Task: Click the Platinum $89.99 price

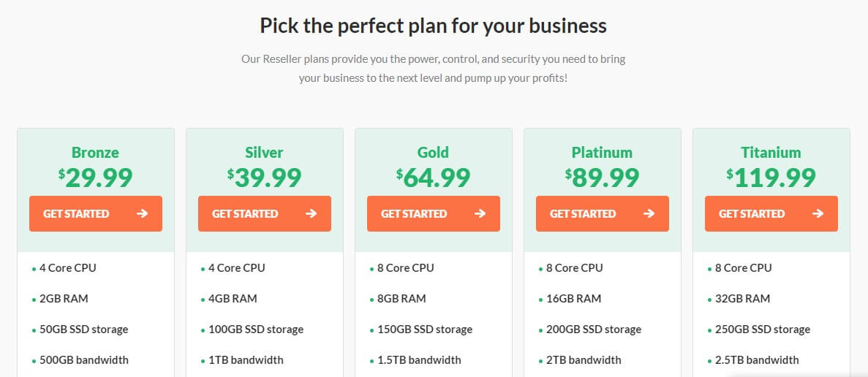Action: tap(603, 178)
